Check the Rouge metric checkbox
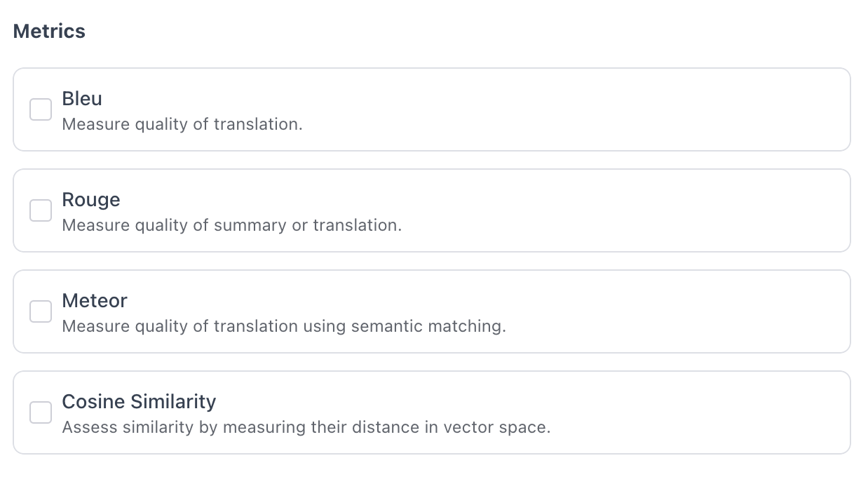This screenshot has width=868, height=484. tap(40, 210)
